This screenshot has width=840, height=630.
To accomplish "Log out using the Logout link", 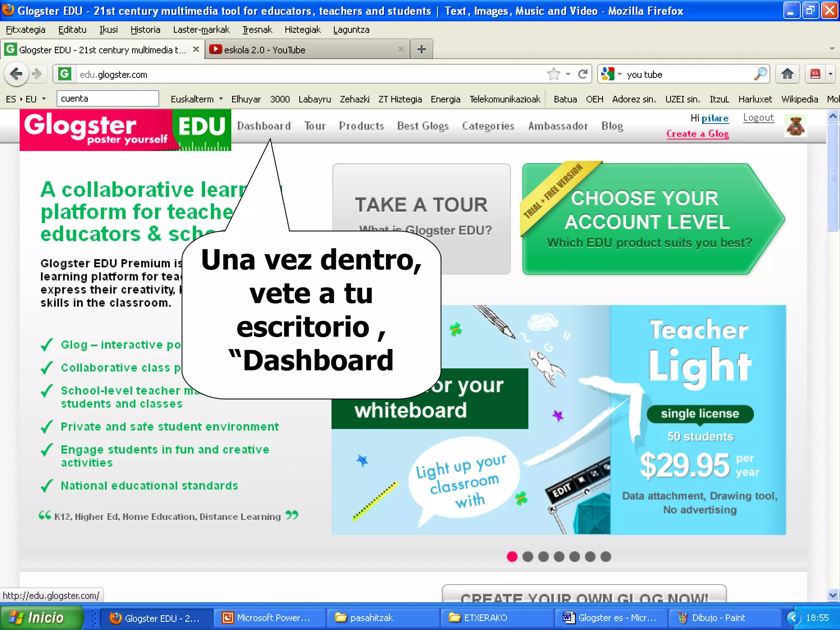I will tap(758, 118).
